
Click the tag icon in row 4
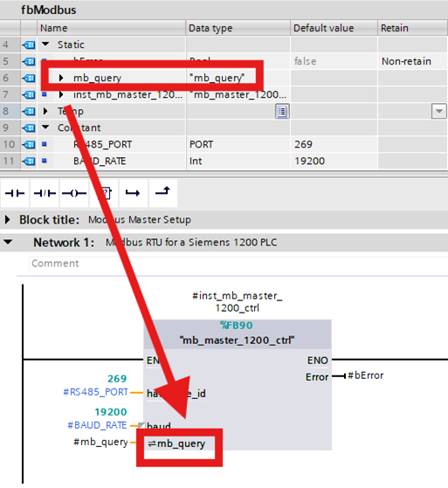(x=29, y=45)
